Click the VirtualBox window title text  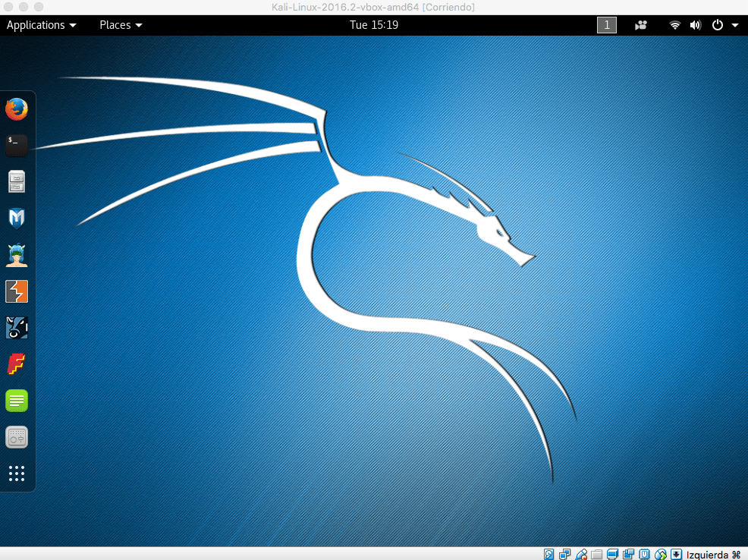(x=373, y=7)
